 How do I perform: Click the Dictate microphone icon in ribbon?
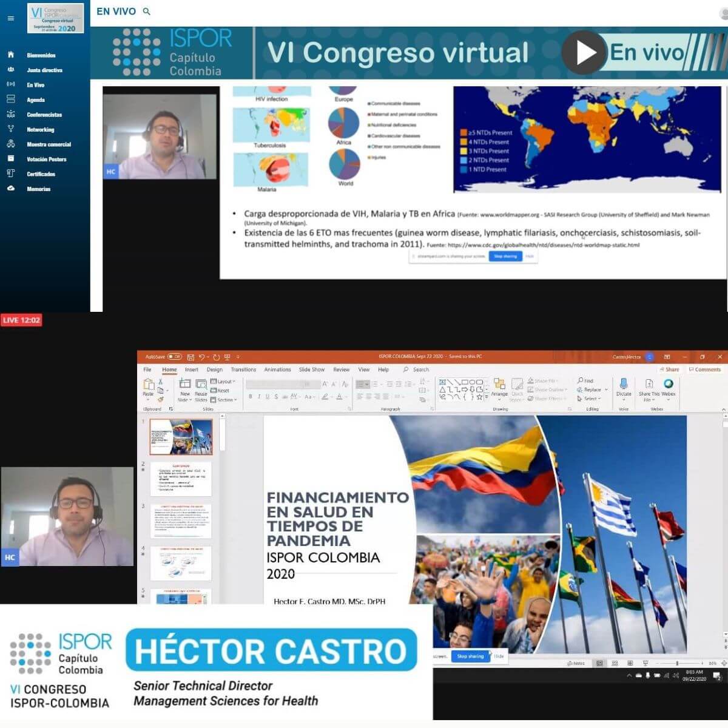624,384
